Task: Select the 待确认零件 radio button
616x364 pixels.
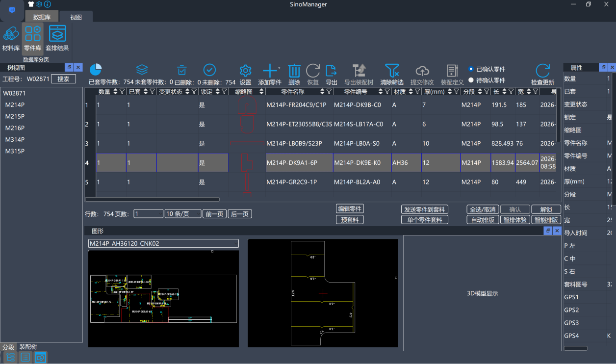Action: tap(471, 80)
